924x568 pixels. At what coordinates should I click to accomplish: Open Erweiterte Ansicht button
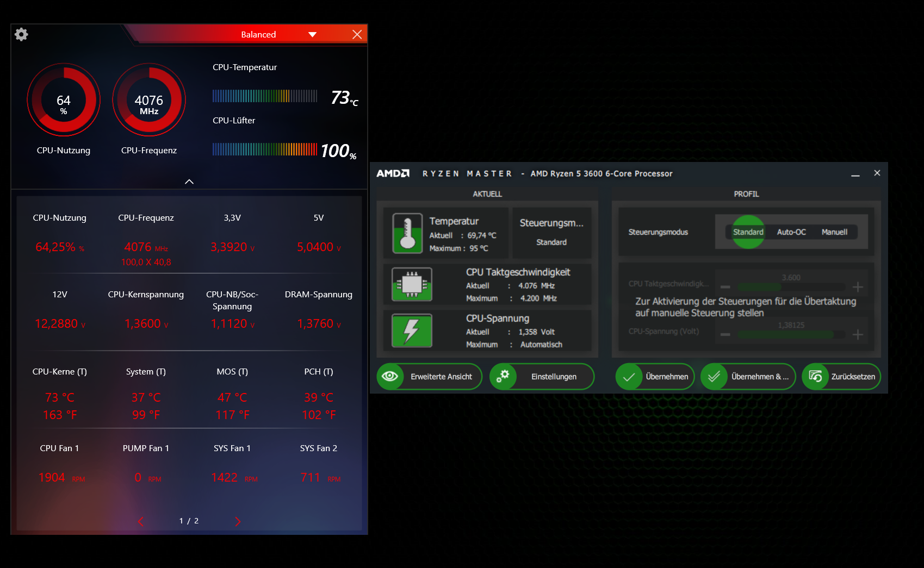point(429,377)
